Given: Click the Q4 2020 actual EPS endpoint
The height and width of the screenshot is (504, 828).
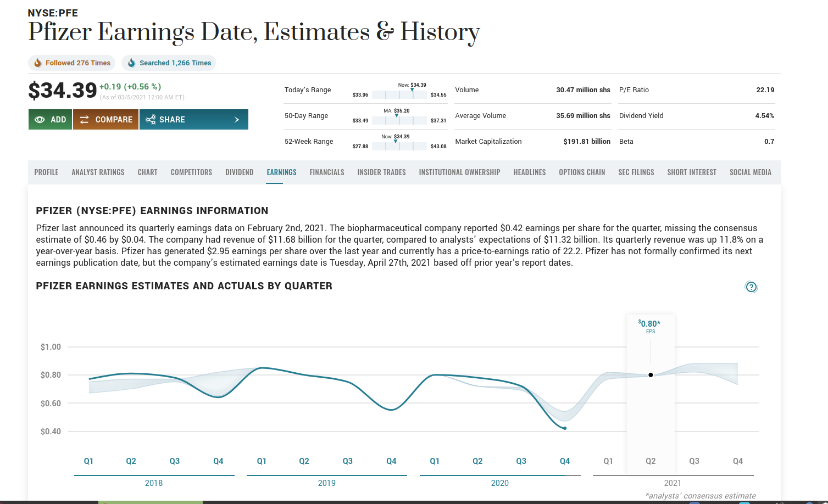Looking at the screenshot, I should (565, 428).
